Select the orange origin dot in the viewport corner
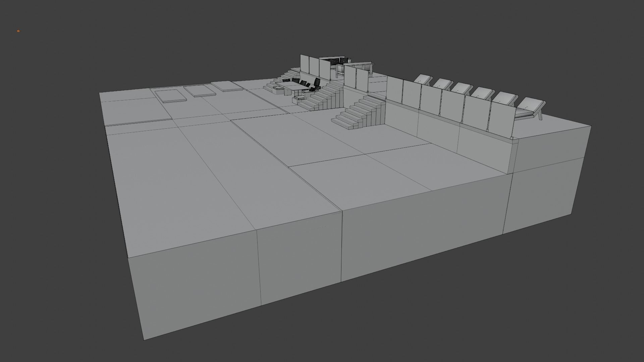The height and width of the screenshot is (362, 644). point(18,31)
